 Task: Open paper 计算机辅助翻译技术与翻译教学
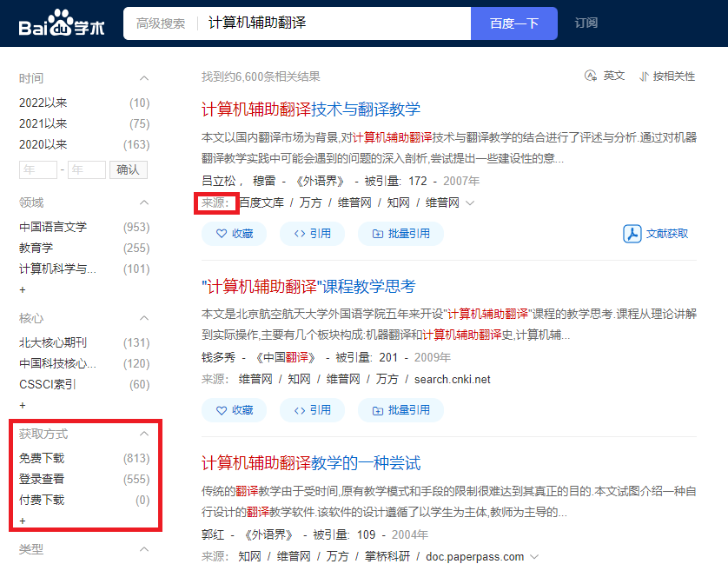pos(311,109)
